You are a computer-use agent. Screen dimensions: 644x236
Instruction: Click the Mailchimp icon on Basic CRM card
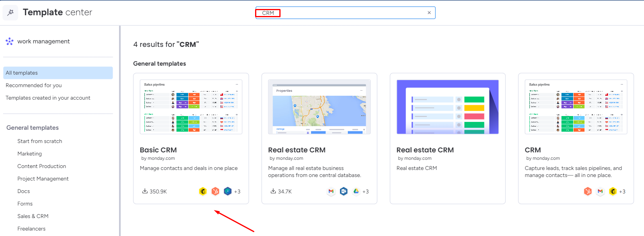tap(203, 191)
